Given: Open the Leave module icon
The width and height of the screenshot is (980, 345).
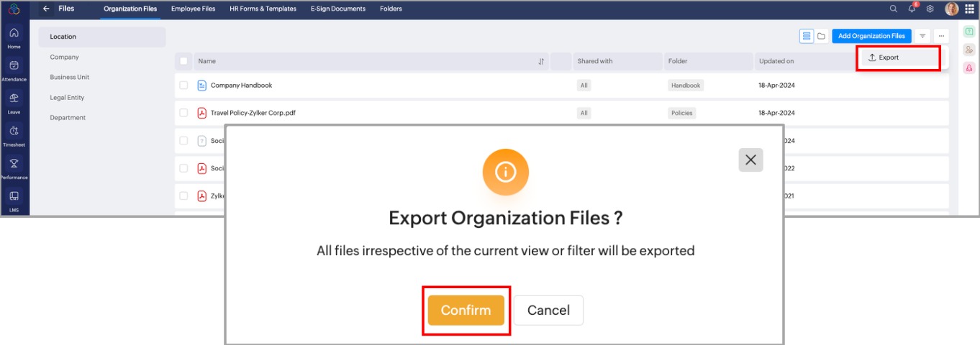Looking at the screenshot, I should [x=14, y=98].
